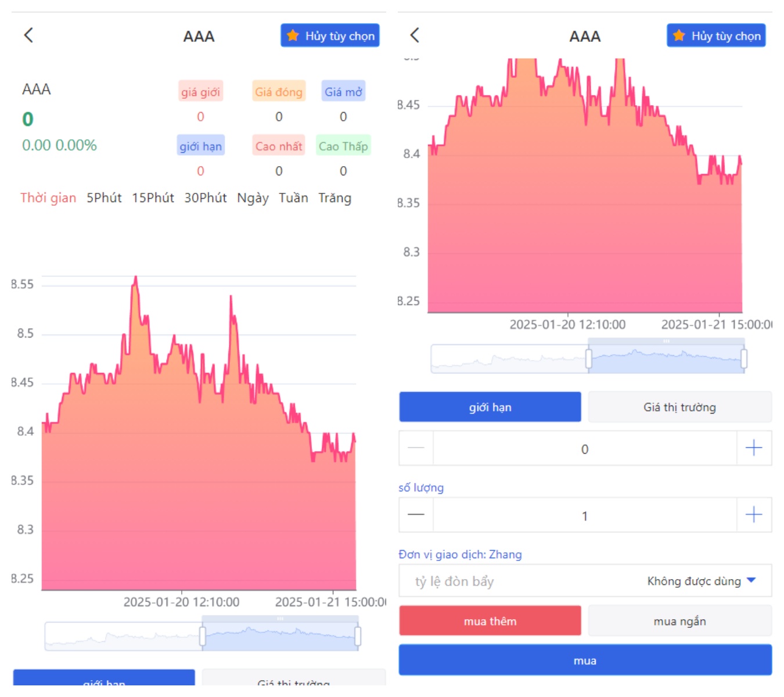The width and height of the screenshot is (784, 697).
Task: Click the back arrow on the right panel
Action: coord(415,35)
